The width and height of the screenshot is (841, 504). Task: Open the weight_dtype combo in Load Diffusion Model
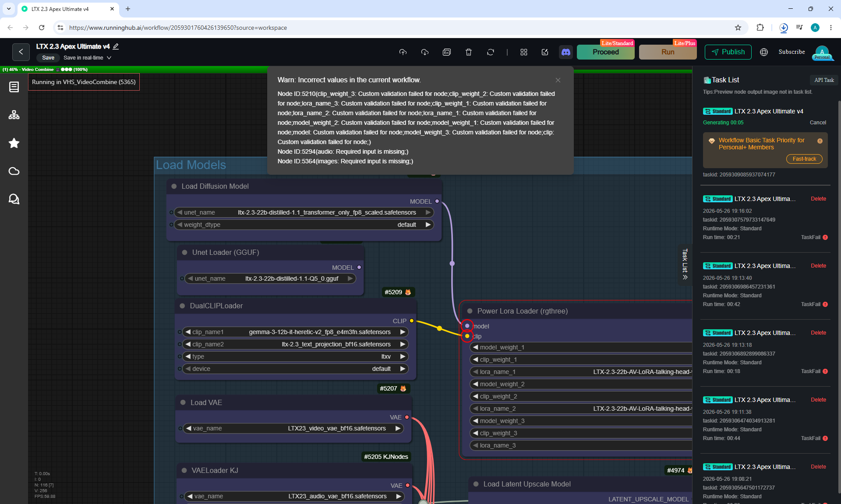click(304, 225)
